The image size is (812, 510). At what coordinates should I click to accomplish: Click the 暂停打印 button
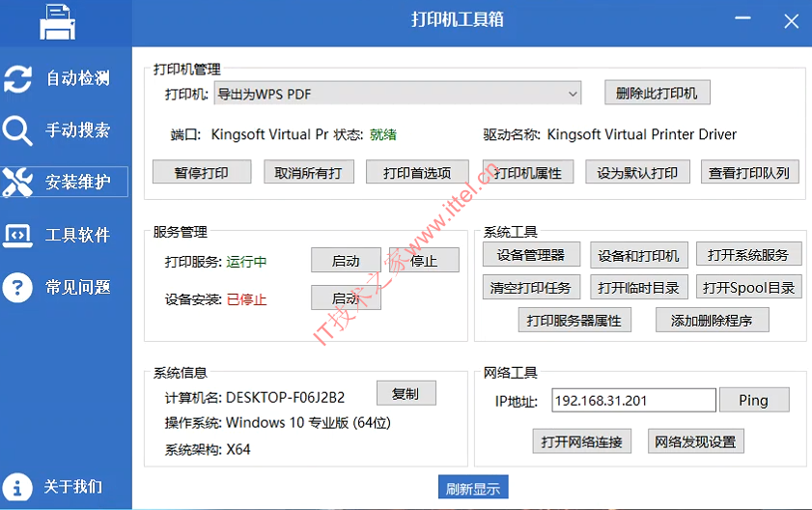click(202, 173)
